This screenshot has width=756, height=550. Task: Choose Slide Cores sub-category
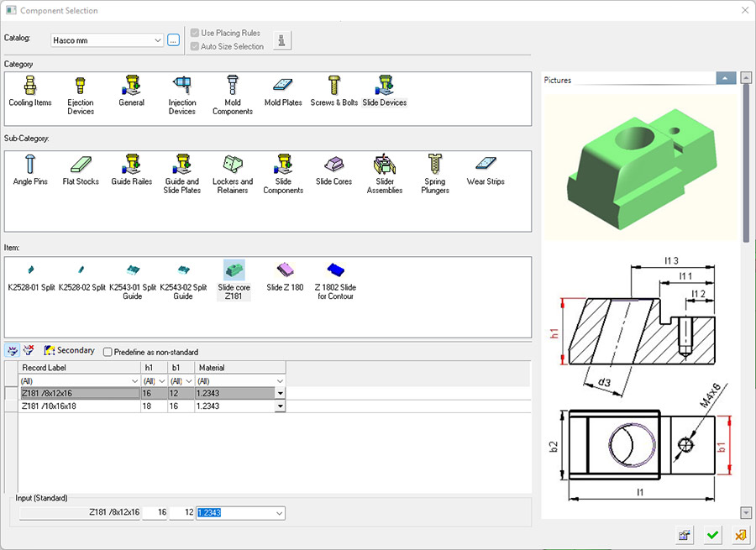pos(333,170)
